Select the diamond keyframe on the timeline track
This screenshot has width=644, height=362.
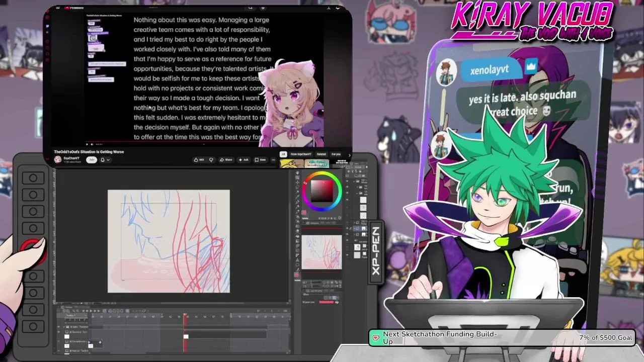point(100,342)
